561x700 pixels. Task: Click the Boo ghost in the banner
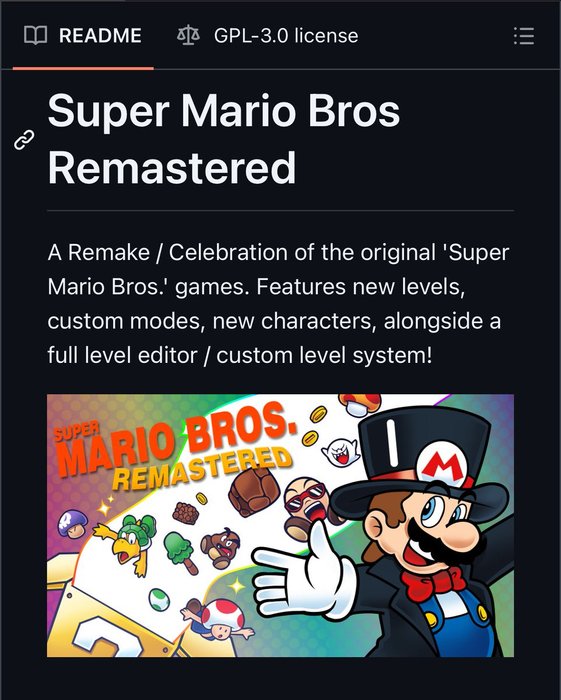click(341, 453)
